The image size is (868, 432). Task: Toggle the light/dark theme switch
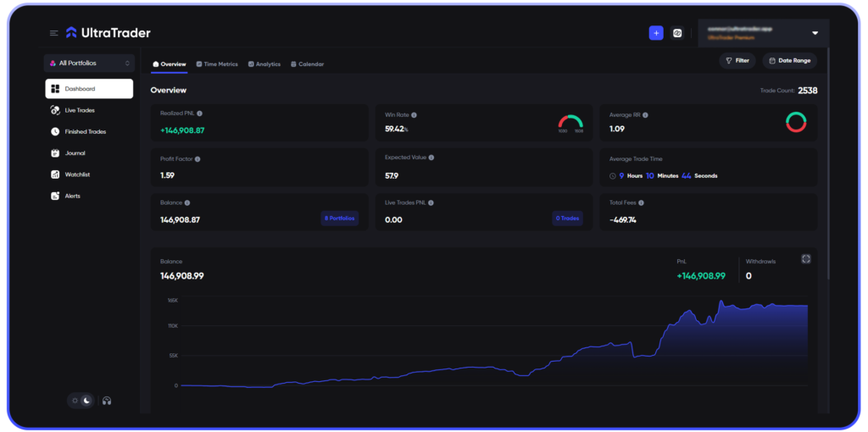(81, 401)
